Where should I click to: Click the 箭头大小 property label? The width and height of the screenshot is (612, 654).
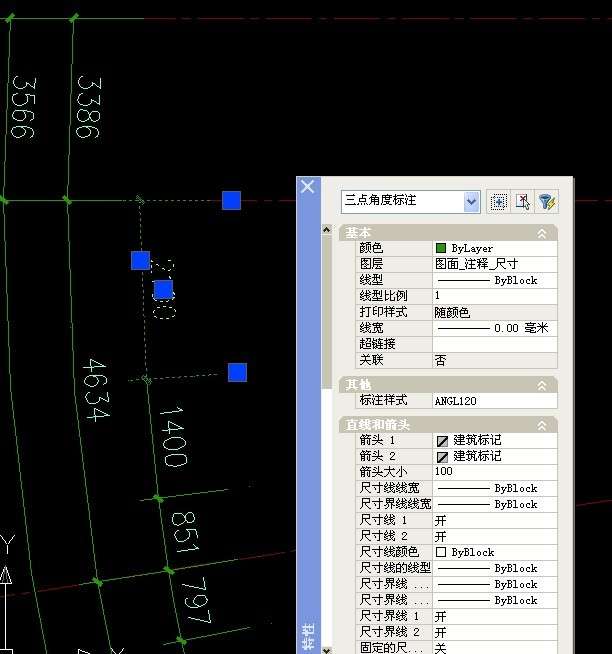(383, 472)
